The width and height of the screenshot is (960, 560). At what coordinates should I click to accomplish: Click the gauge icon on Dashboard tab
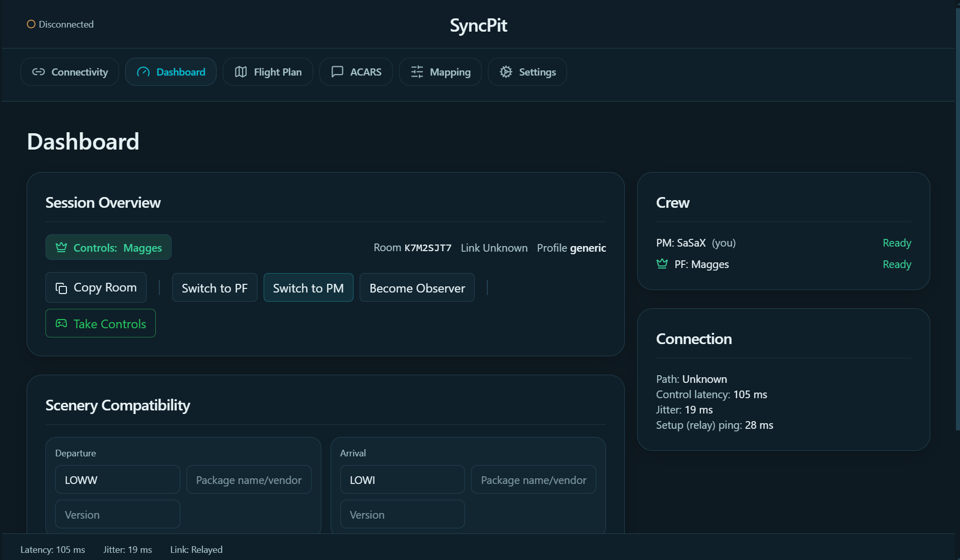[x=143, y=72]
